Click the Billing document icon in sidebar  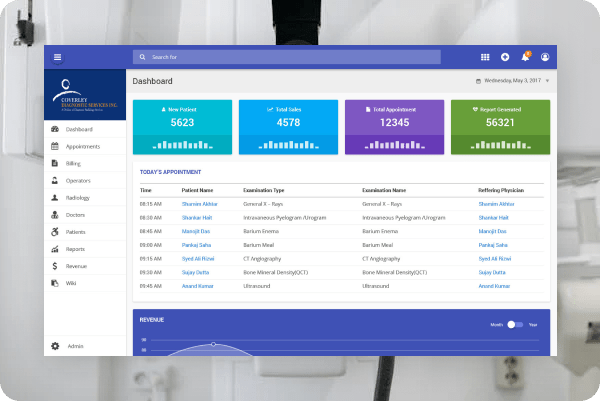click(x=55, y=163)
